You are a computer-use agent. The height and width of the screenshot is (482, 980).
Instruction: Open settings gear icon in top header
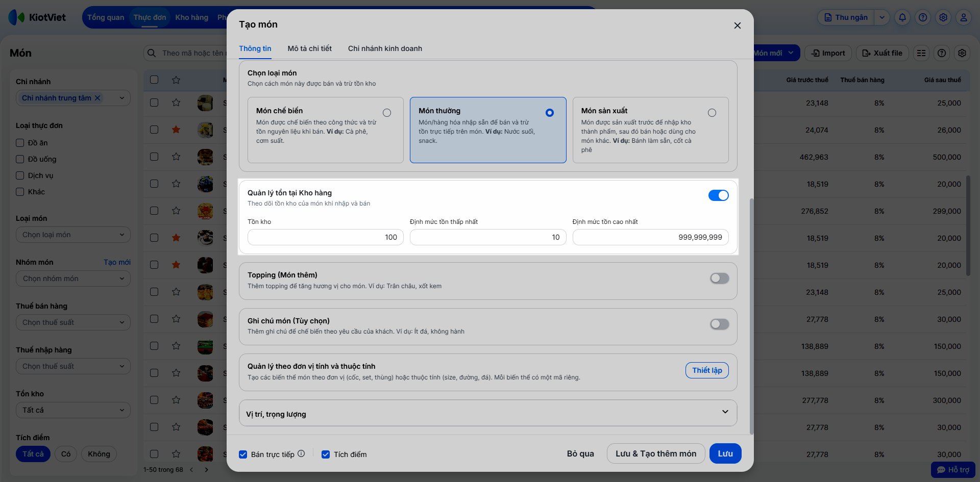coord(943,17)
